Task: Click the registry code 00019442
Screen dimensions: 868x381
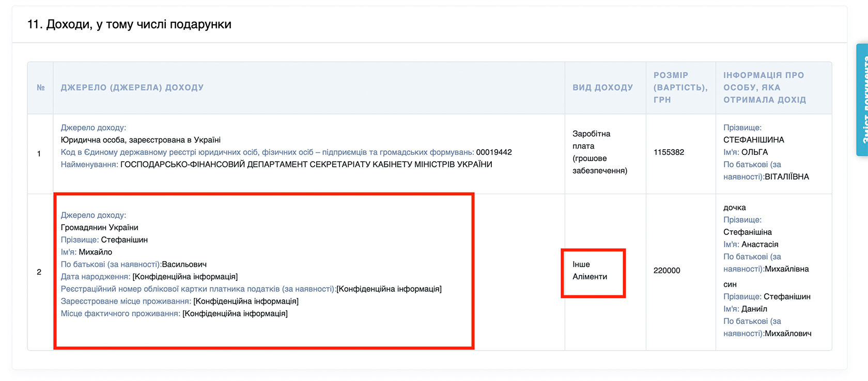Action: pyautogui.click(x=494, y=152)
